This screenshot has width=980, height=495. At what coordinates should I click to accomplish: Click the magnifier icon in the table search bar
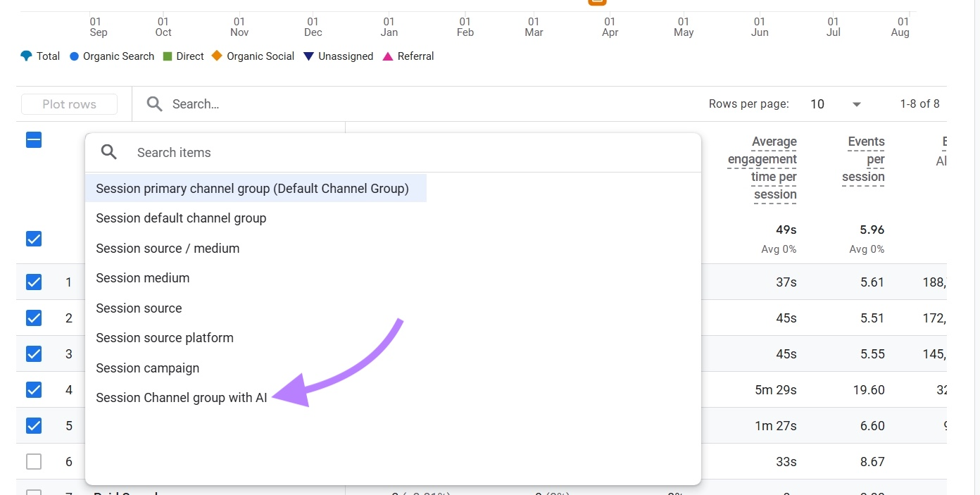(154, 104)
